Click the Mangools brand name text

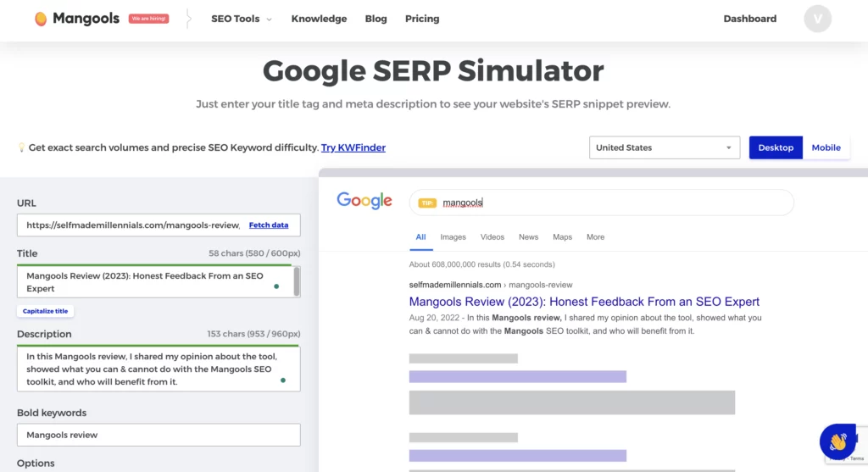(x=86, y=19)
